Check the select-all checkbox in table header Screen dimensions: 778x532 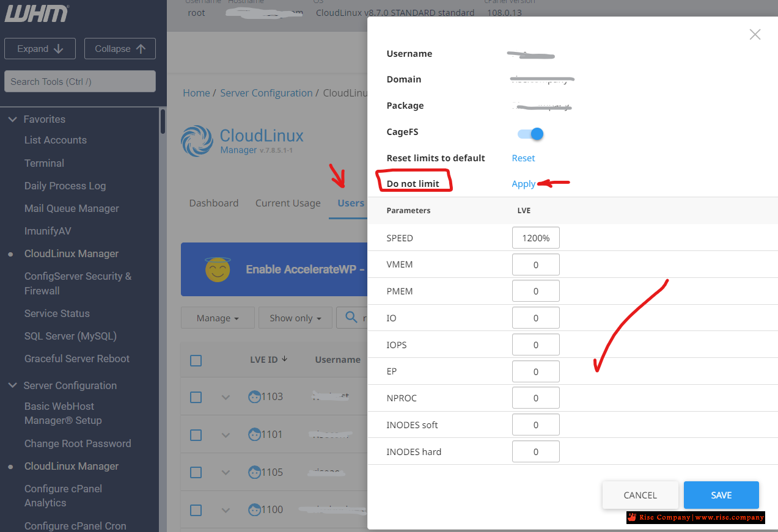tap(196, 360)
